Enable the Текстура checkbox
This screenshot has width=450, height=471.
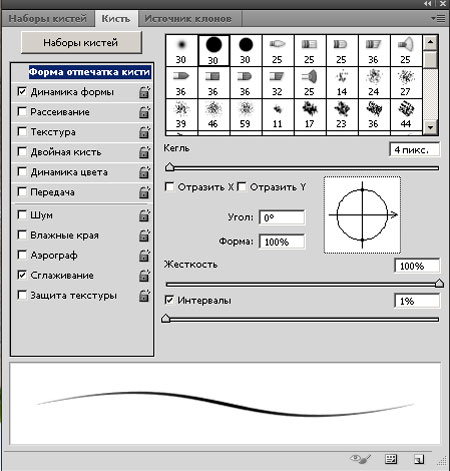point(22,131)
